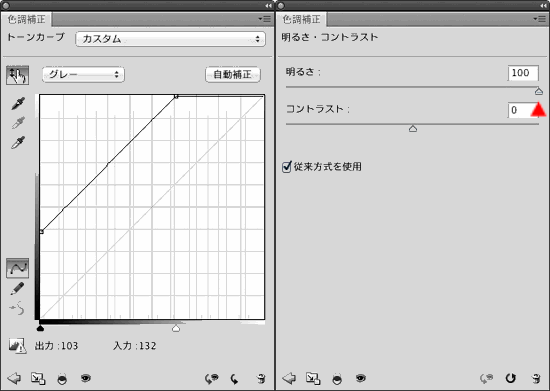Close right panel via round button
Image resolution: width=550 pixels, height=391 pixels.
click(281, 6)
